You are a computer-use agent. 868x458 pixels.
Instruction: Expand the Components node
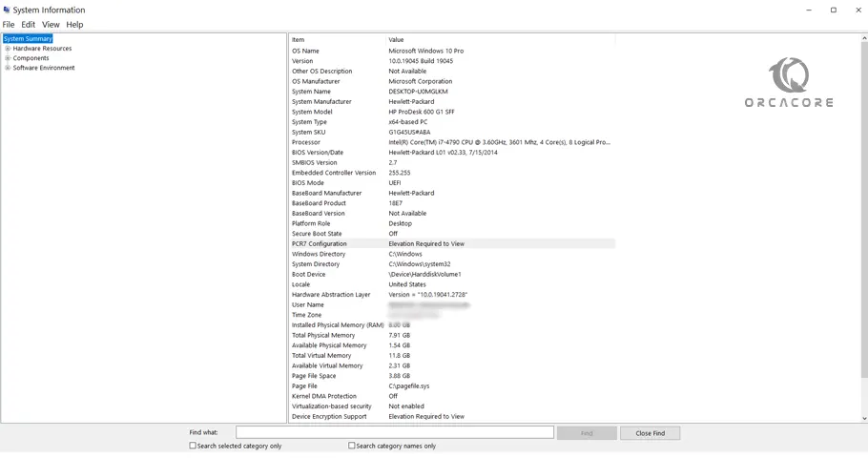[8, 58]
